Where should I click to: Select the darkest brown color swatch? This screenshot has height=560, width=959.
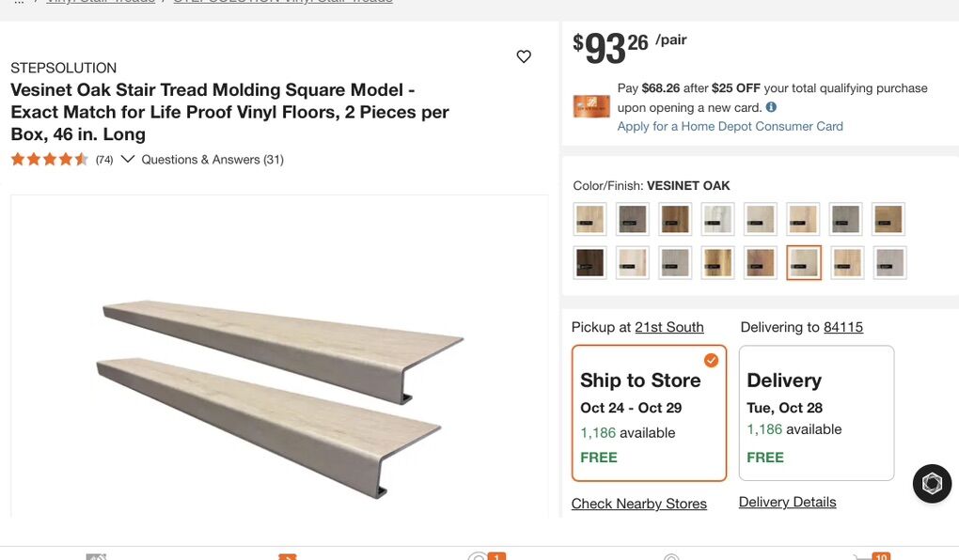590,262
